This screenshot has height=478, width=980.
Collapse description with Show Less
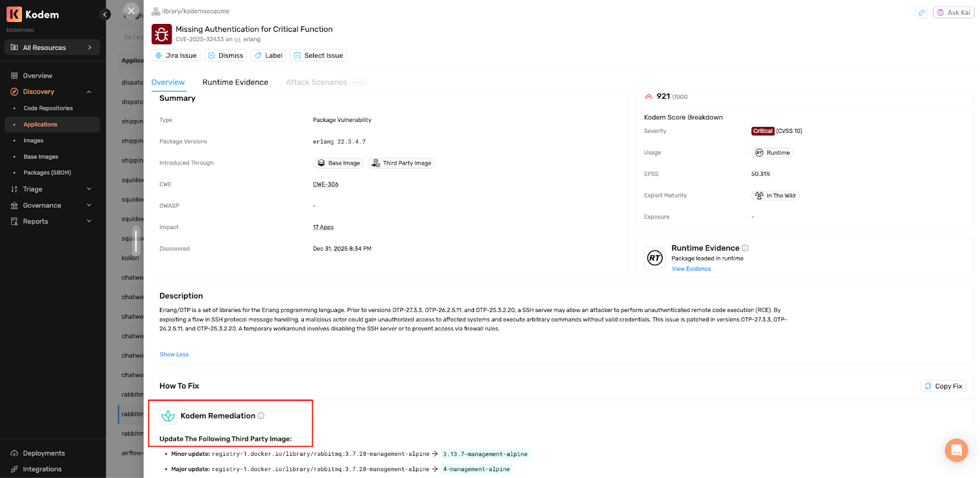[174, 354]
